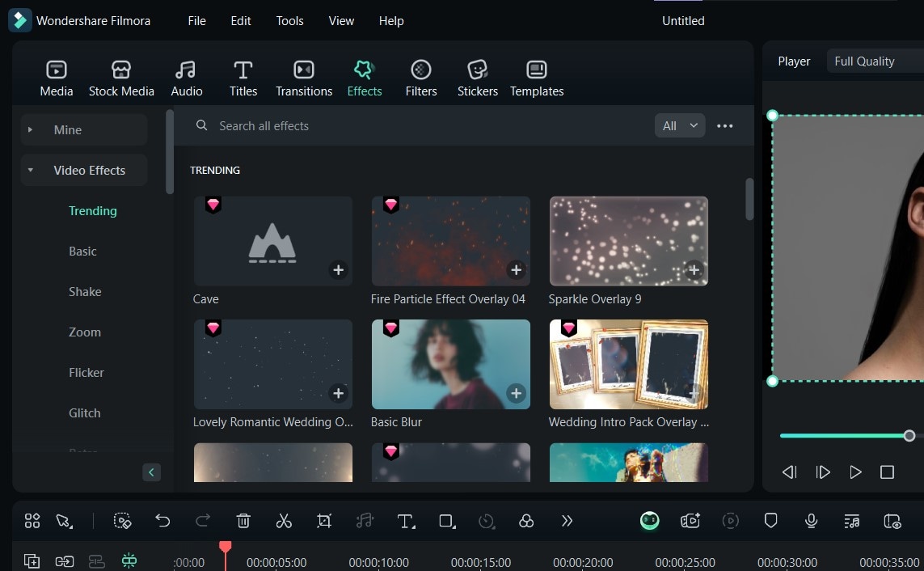Step to the next frame

823,472
